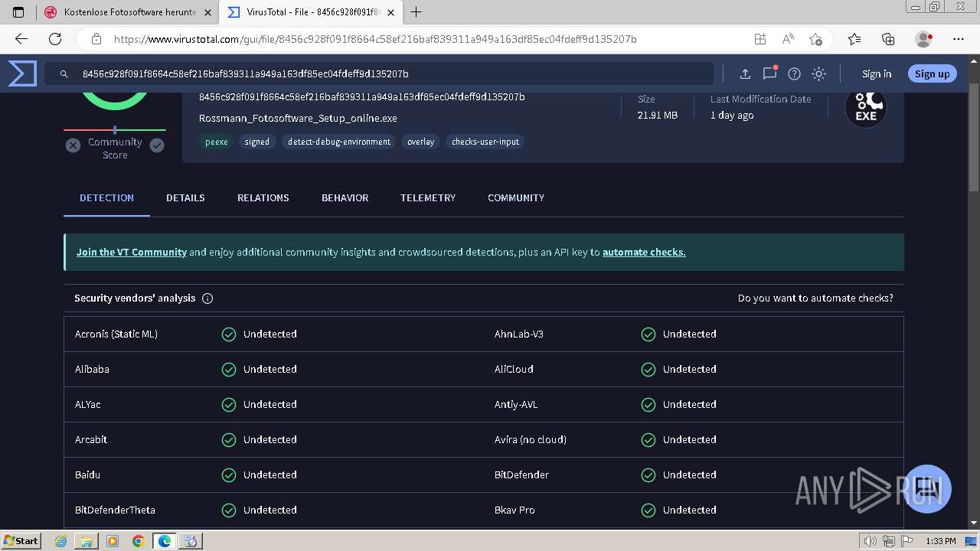Click the file size 21.91 MB value
The height and width of the screenshot is (551, 980).
pyautogui.click(x=657, y=115)
